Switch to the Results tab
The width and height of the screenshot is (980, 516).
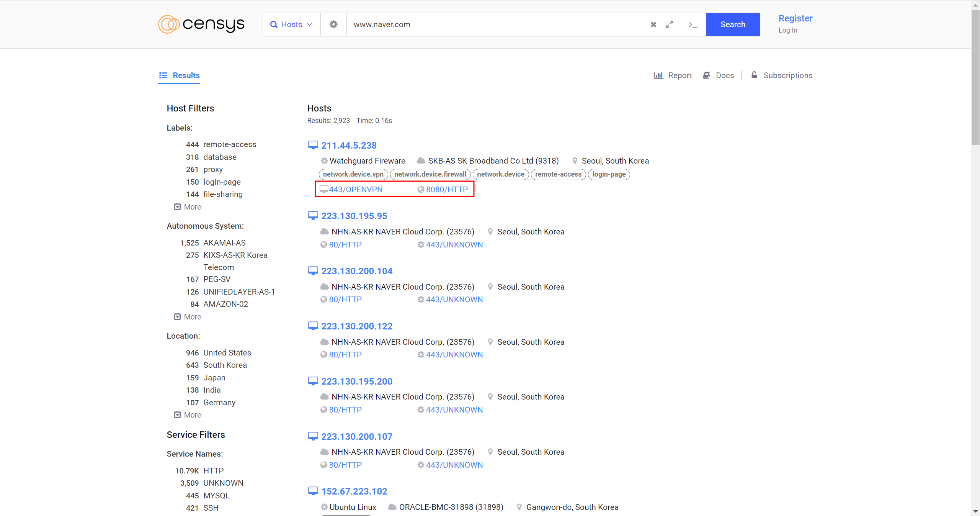pos(180,75)
